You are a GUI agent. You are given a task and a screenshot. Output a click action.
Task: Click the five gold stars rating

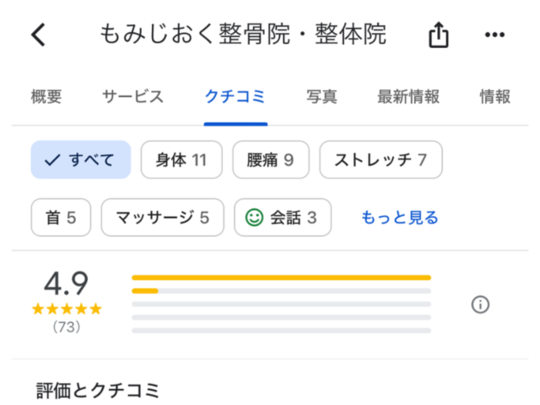66,309
